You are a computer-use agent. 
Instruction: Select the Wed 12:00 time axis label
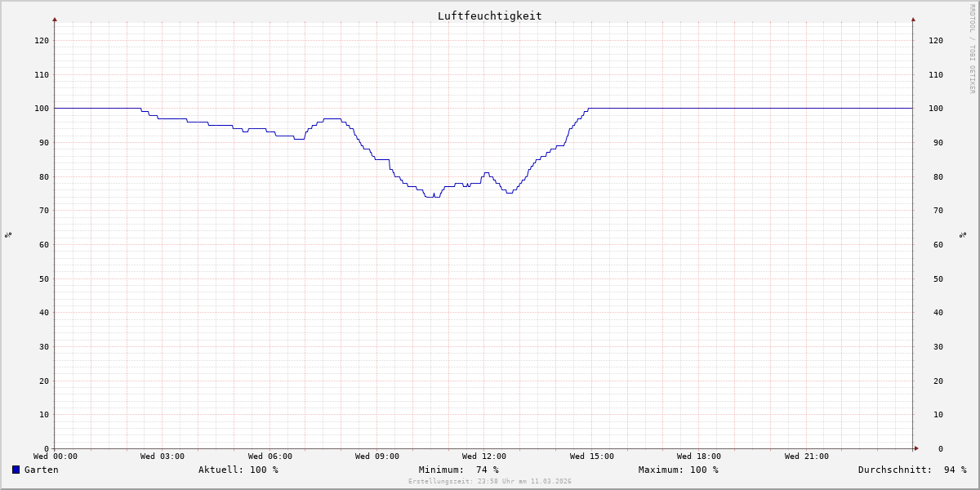[484, 457]
